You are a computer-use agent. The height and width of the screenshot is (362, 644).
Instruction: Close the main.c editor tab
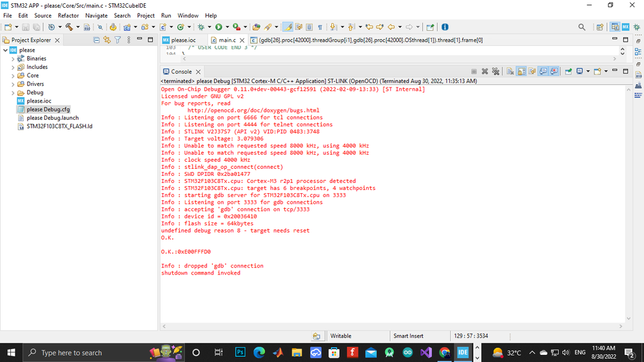click(242, 40)
